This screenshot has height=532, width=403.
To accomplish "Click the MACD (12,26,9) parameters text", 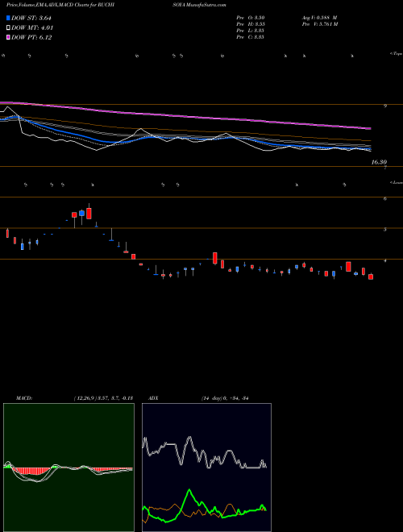I will [x=103, y=398].
